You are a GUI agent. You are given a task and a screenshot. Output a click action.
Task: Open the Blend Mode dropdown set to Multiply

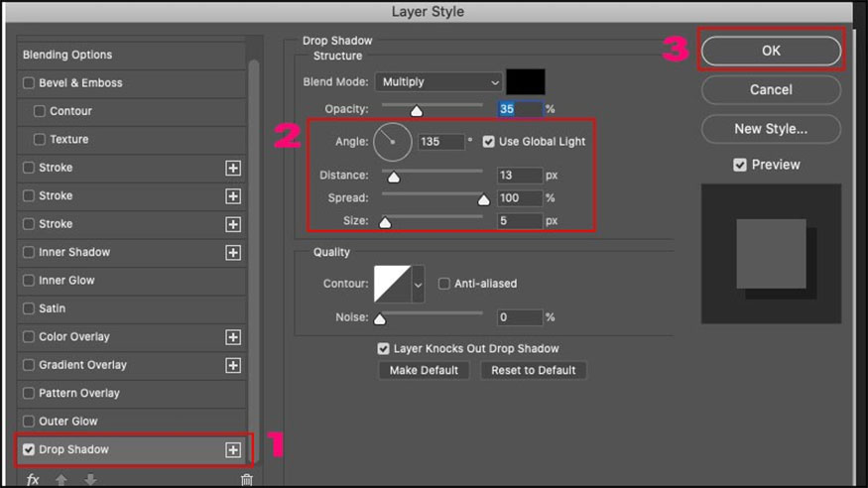(437, 82)
